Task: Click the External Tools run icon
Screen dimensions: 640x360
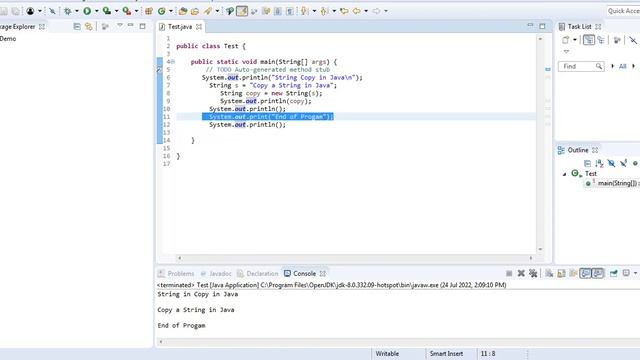Action: click(x=127, y=11)
